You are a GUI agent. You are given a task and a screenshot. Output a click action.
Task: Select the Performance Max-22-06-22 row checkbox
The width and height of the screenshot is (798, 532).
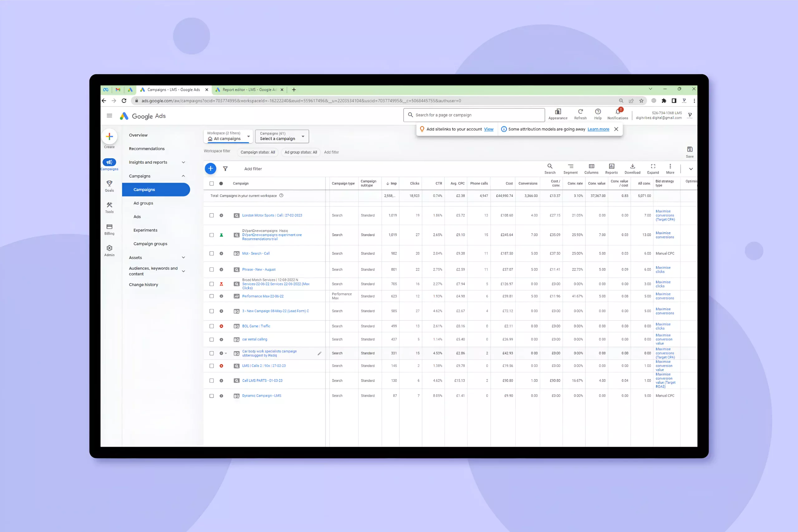(x=212, y=296)
